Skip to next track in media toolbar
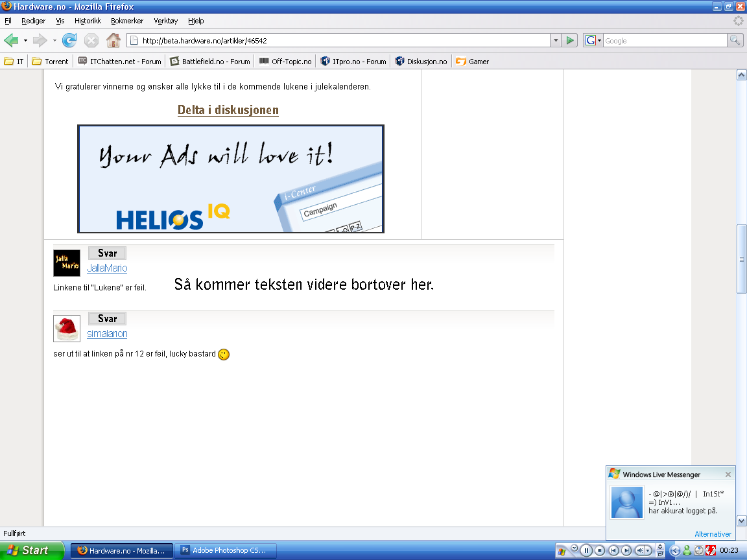The height and width of the screenshot is (560, 747). (626, 550)
